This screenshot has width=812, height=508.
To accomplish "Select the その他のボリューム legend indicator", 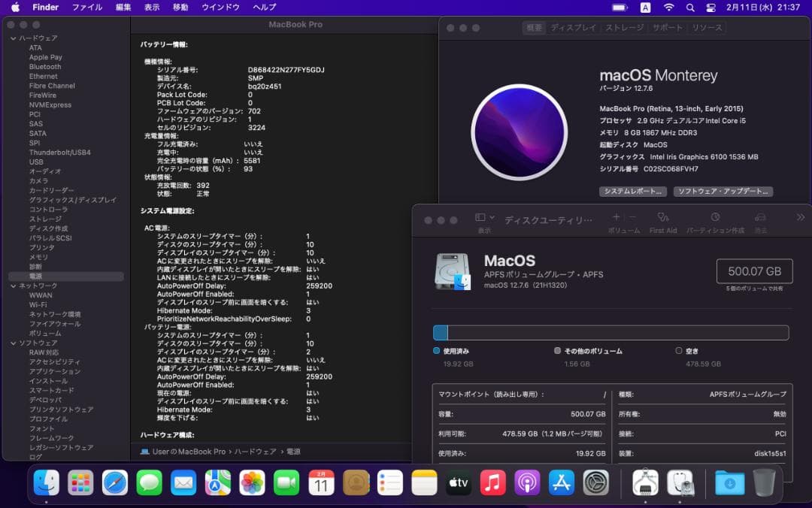I will point(557,350).
